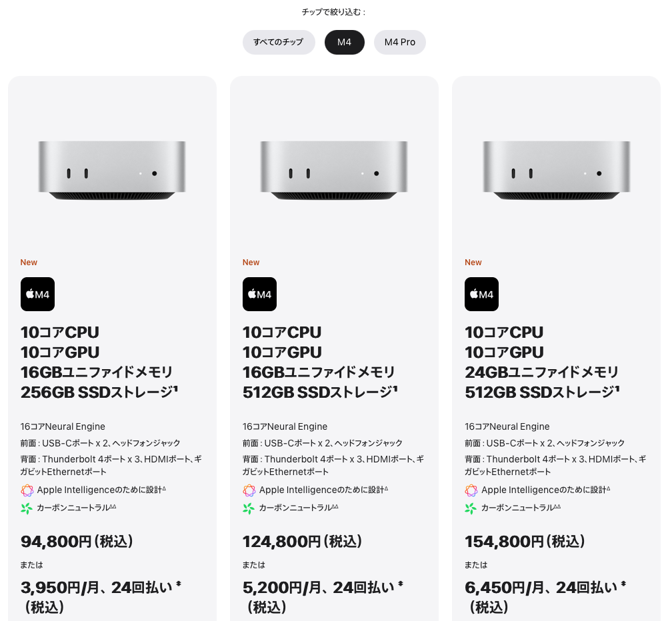Click the ‡ footnote next to 6,450円/月
Image resolution: width=672 pixels, height=621 pixels.
(623, 584)
